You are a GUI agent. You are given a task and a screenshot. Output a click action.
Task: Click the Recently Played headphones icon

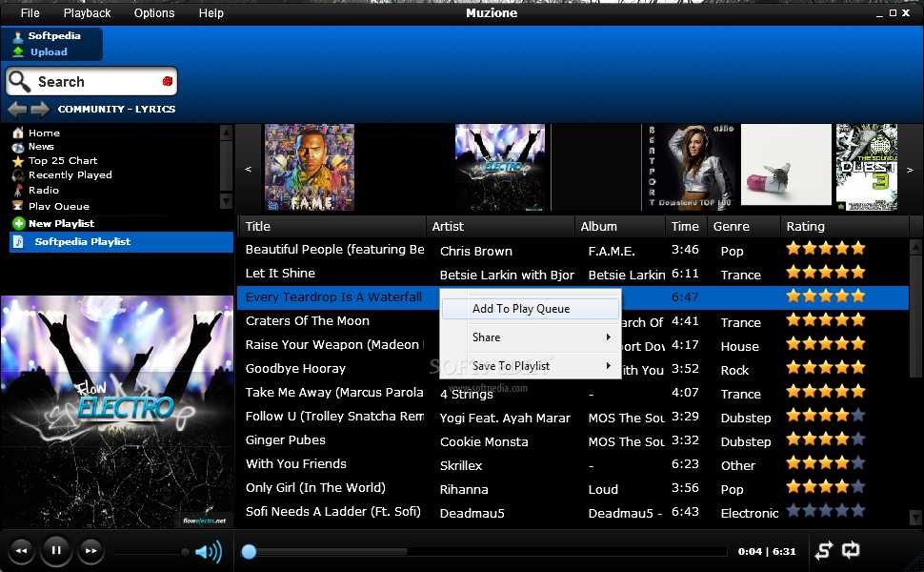(x=18, y=175)
